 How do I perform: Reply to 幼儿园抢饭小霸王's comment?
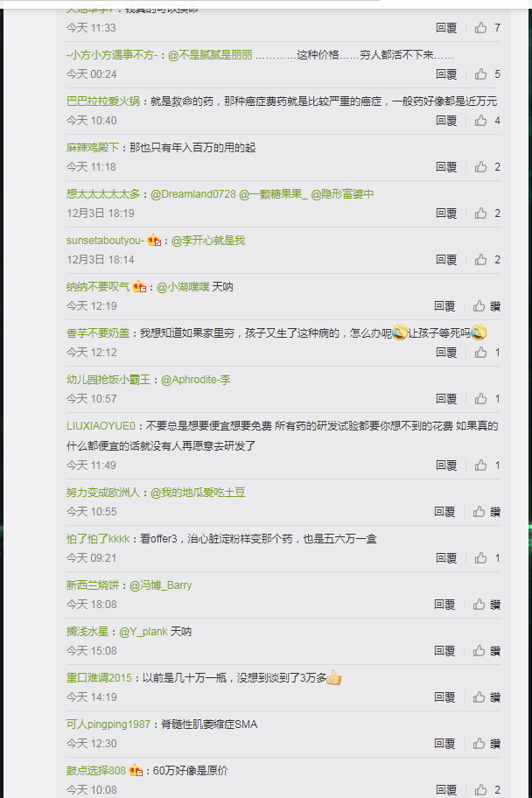coord(446,398)
